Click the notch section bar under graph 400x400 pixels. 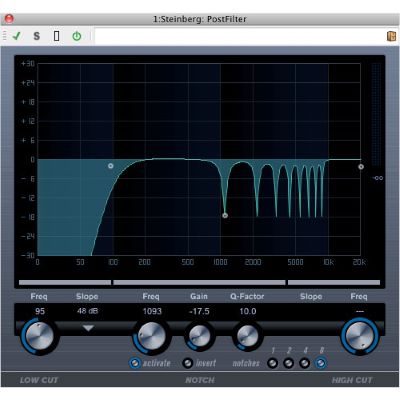click(x=199, y=283)
